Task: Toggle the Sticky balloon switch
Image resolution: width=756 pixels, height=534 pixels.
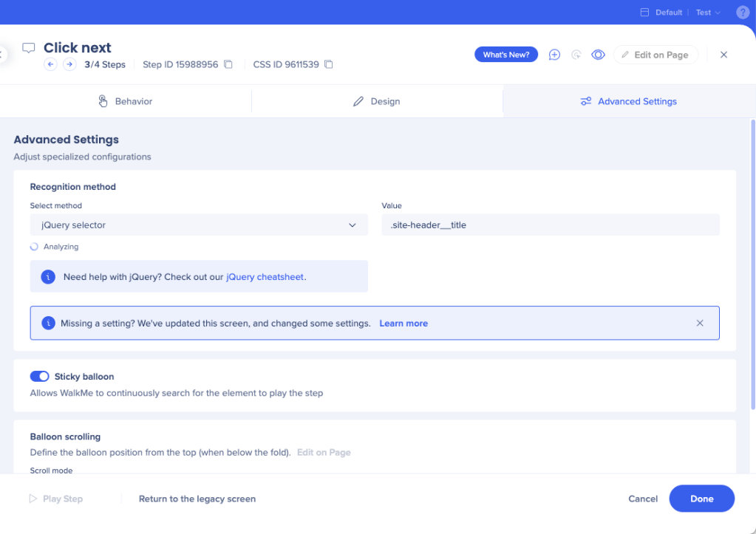Action: coord(40,377)
